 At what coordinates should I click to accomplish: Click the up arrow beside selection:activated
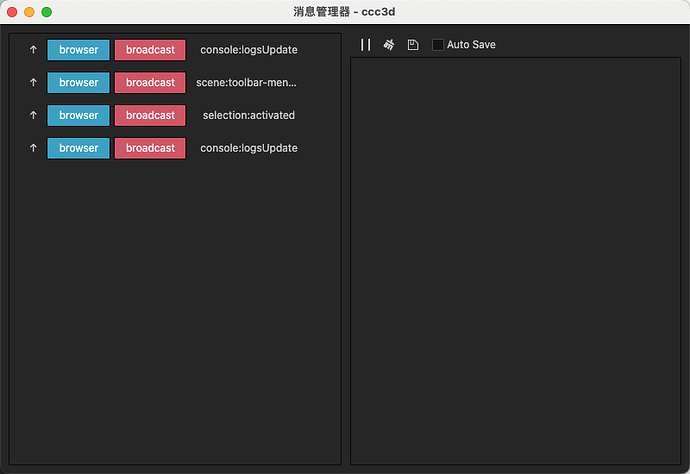[33, 115]
